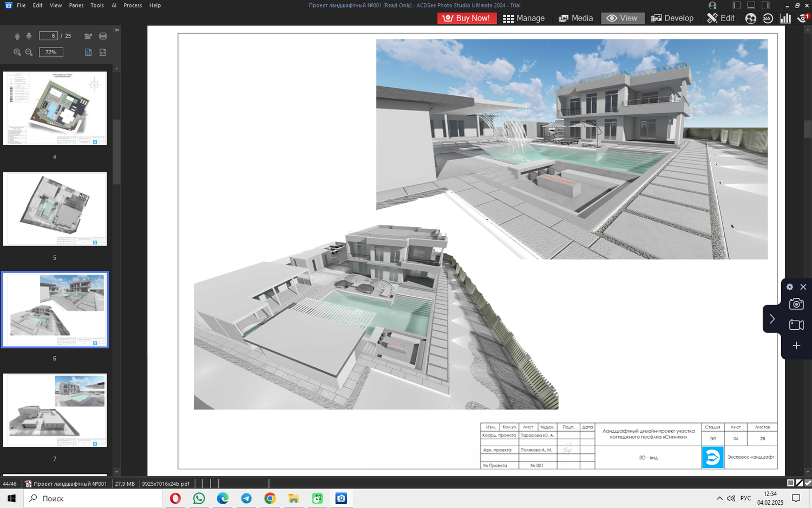Expand capture widget chevron arrow
Viewport: 812px width, 508px height.
point(772,319)
